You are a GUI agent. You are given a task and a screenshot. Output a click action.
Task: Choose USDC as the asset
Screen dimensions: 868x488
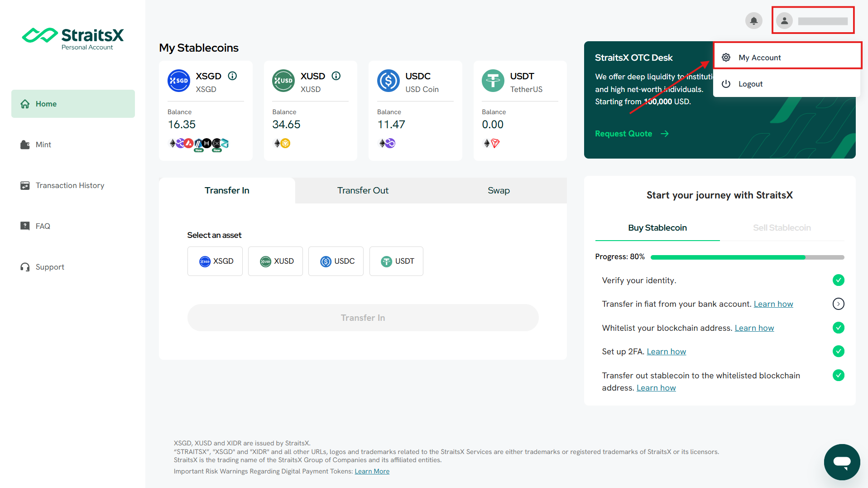click(x=336, y=261)
